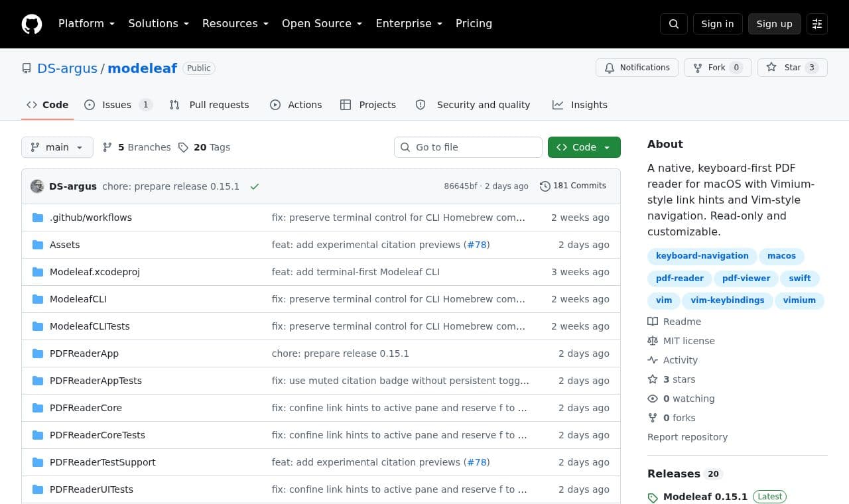
Task: Open the main branch selector
Action: click(57, 147)
